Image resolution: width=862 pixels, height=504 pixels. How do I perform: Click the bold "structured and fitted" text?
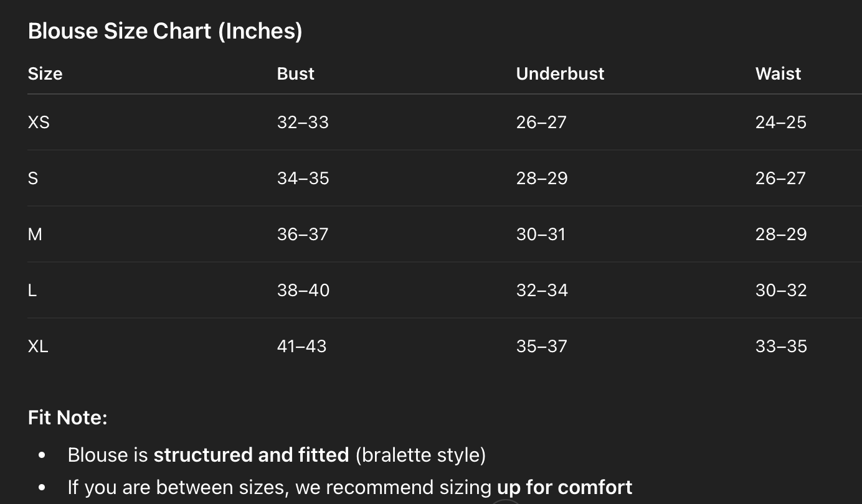click(251, 455)
